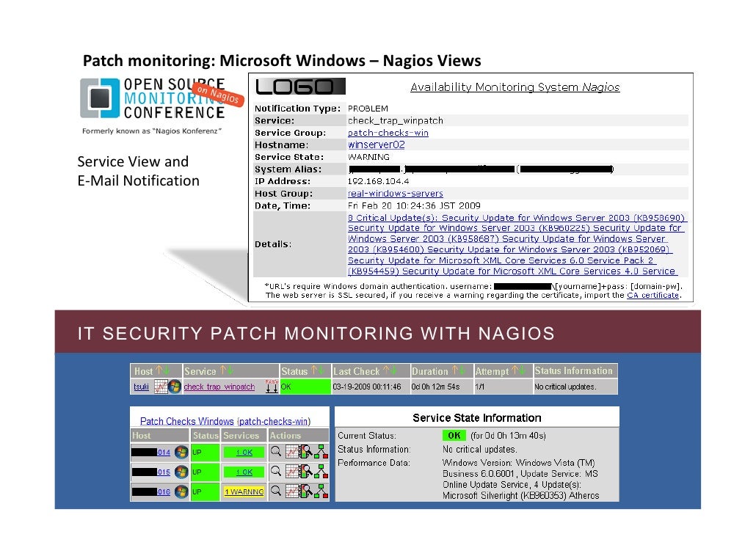
Task: Click the Windows logo icon for host 016
Action: (181, 491)
